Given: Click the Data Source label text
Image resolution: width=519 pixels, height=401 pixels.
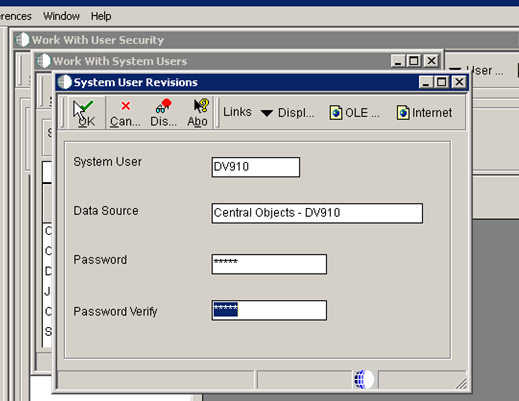Looking at the screenshot, I should tap(106, 211).
